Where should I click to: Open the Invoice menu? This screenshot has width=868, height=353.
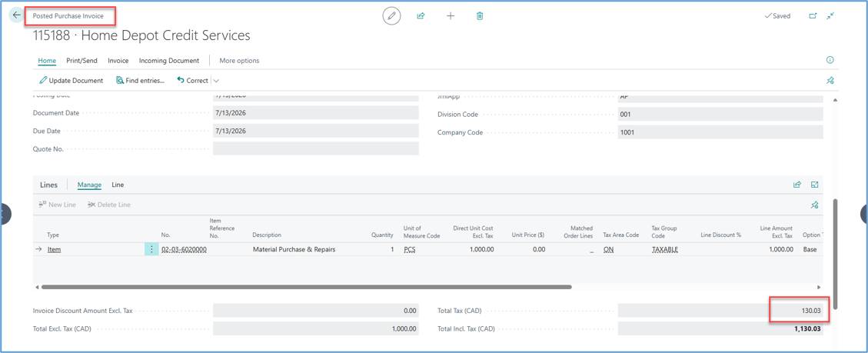118,61
